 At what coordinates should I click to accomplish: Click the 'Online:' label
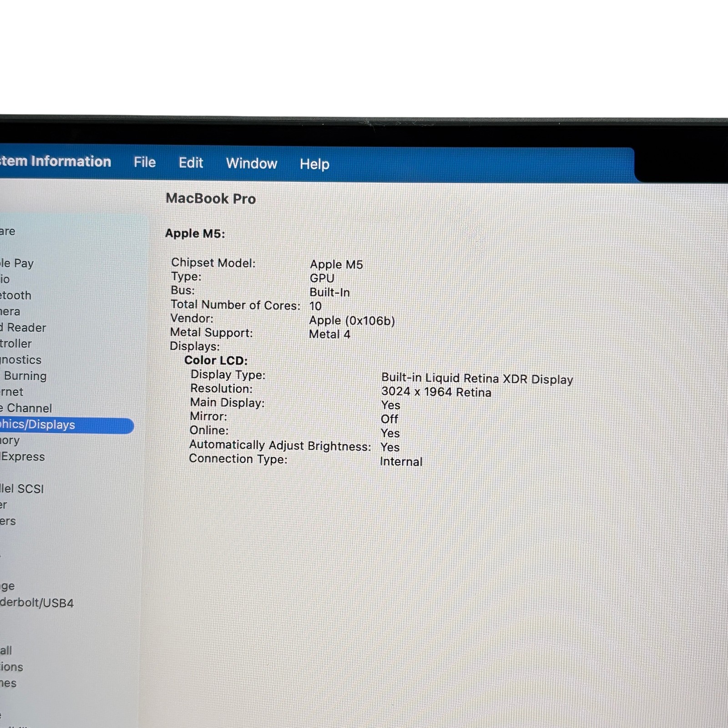(x=209, y=430)
